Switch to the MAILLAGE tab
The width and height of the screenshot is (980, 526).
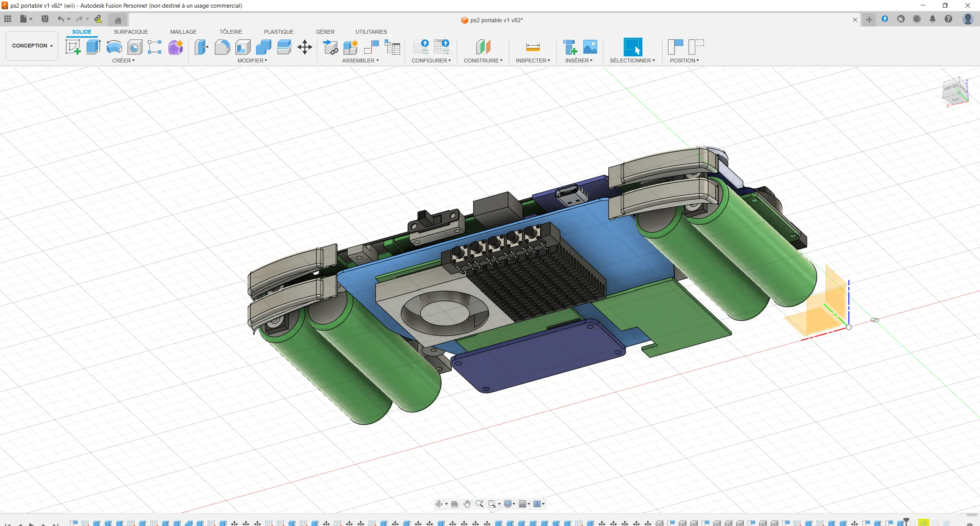click(x=183, y=32)
